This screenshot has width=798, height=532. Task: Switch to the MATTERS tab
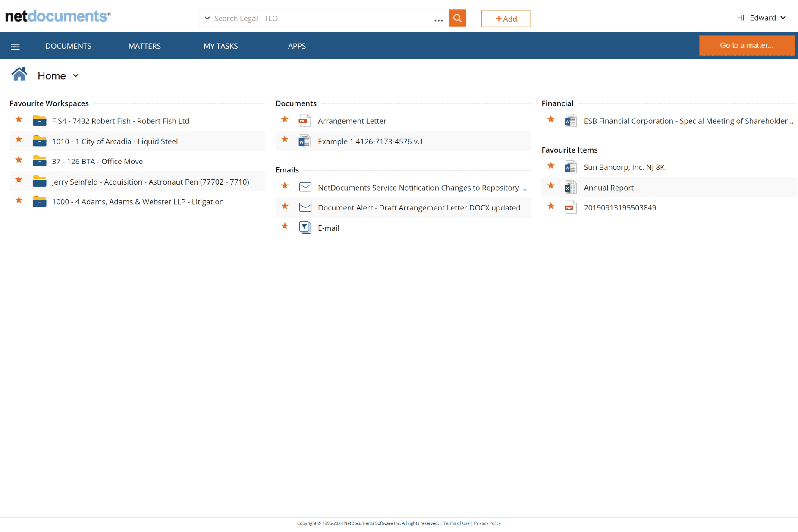pyautogui.click(x=144, y=46)
